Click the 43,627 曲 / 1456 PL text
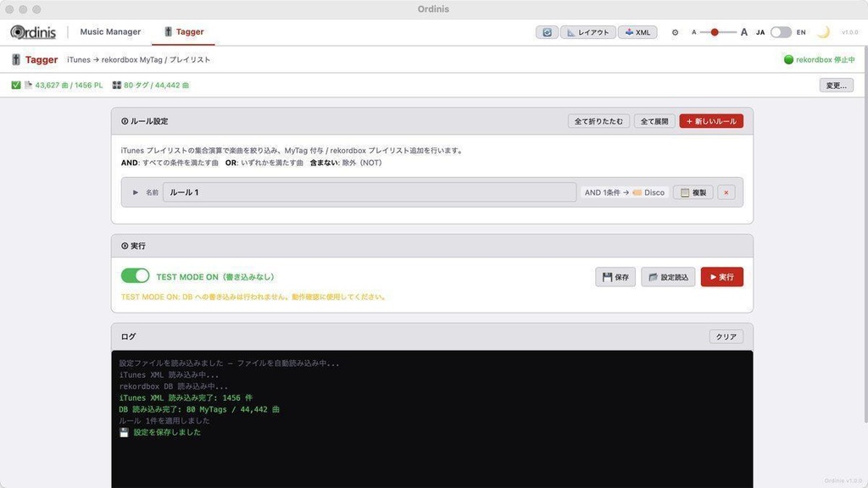 [69, 86]
